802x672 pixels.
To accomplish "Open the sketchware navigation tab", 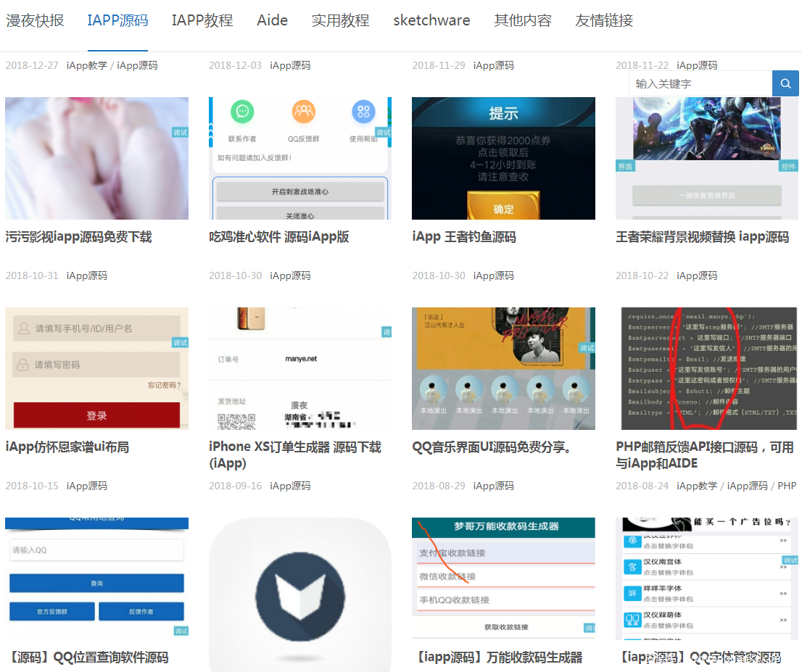I will pos(431,20).
